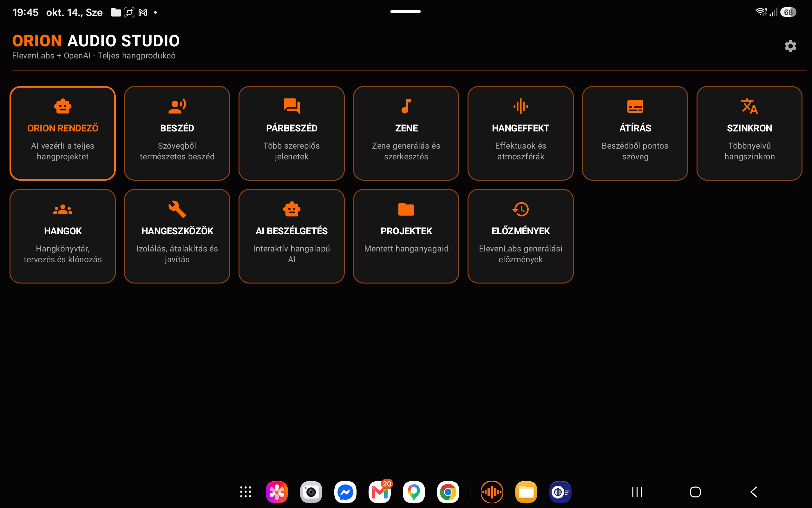The width and height of the screenshot is (812, 508).
Task: Tap the top-center handle bar
Action: (405, 11)
